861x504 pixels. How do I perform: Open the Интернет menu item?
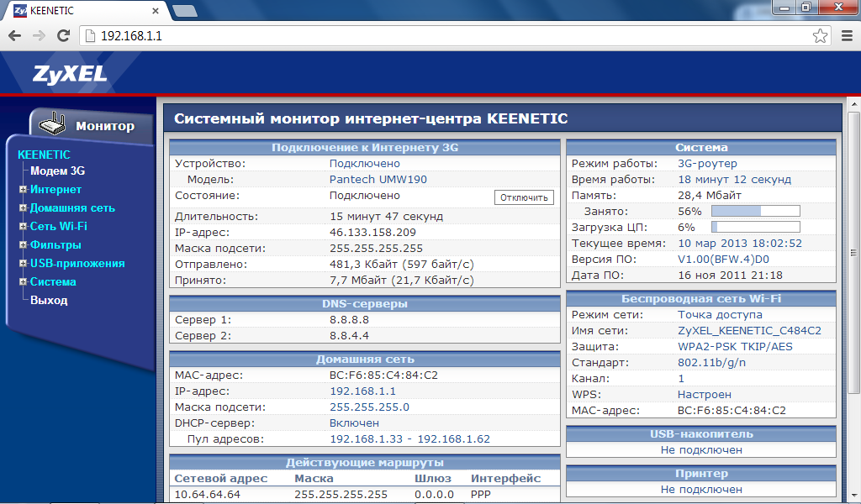[x=55, y=190]
